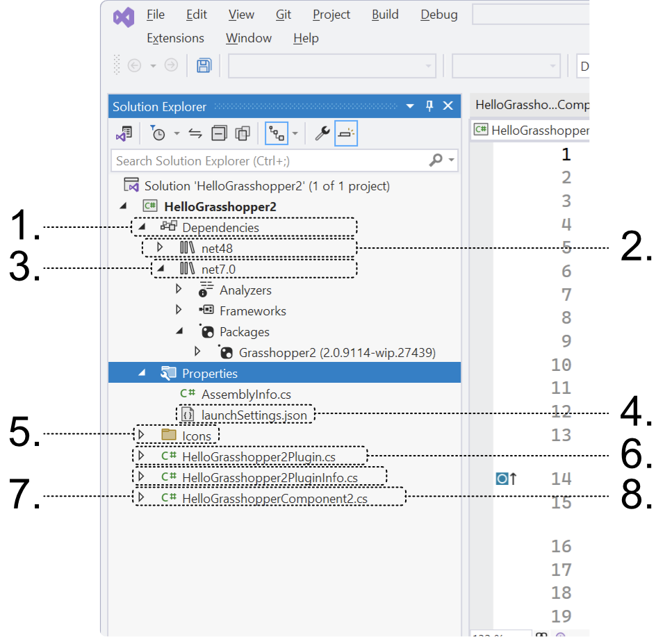Image resolution: width=672 pixels, height=637 pixels.
Task: Toggle the Show All Files icon
Action: pyautogui.click(x=243, y=133)
